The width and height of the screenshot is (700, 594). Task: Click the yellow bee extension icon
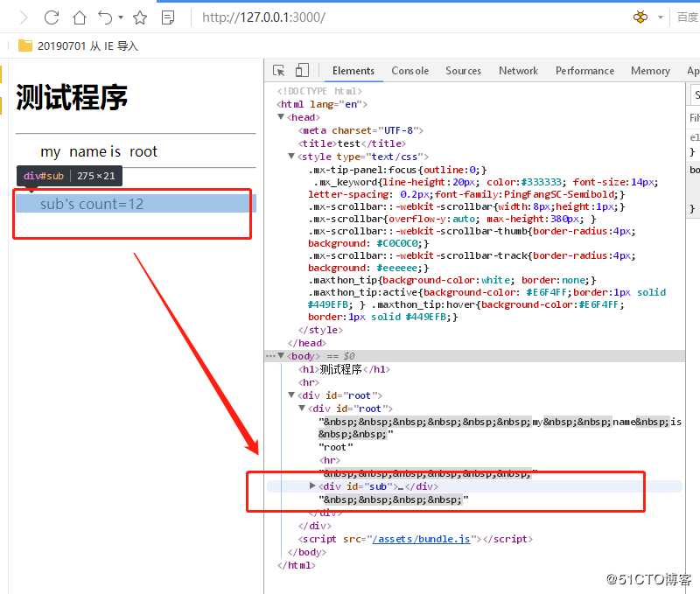pos(640,17)
